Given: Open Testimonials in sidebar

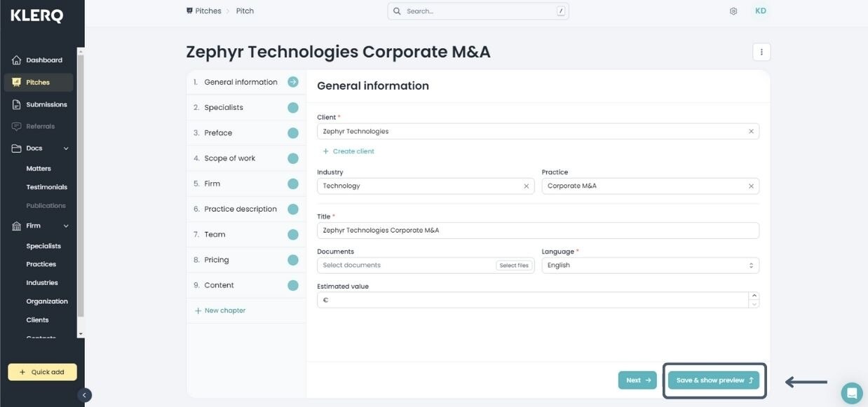Looking at the screenshot, I should 47,187.
